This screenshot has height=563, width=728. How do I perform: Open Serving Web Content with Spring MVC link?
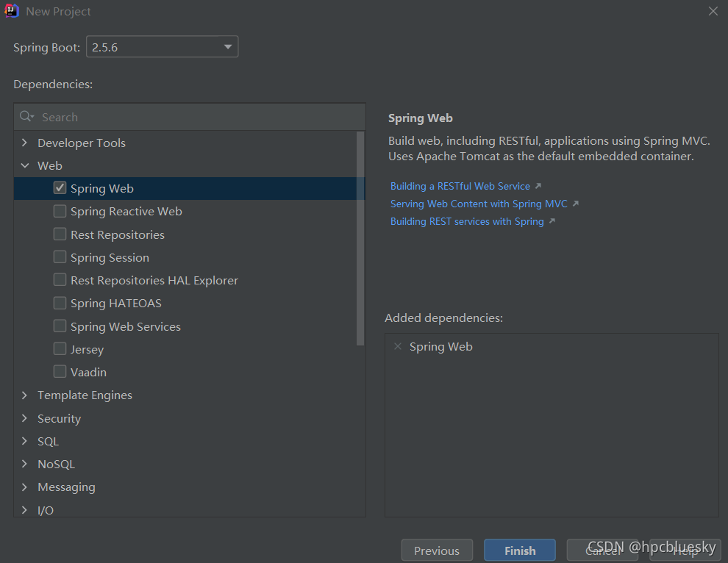[479, 204]
